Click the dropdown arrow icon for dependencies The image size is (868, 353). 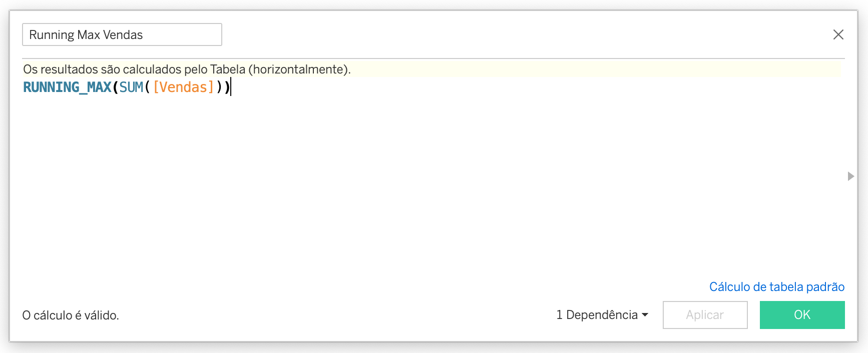click(x=645, y=314)
